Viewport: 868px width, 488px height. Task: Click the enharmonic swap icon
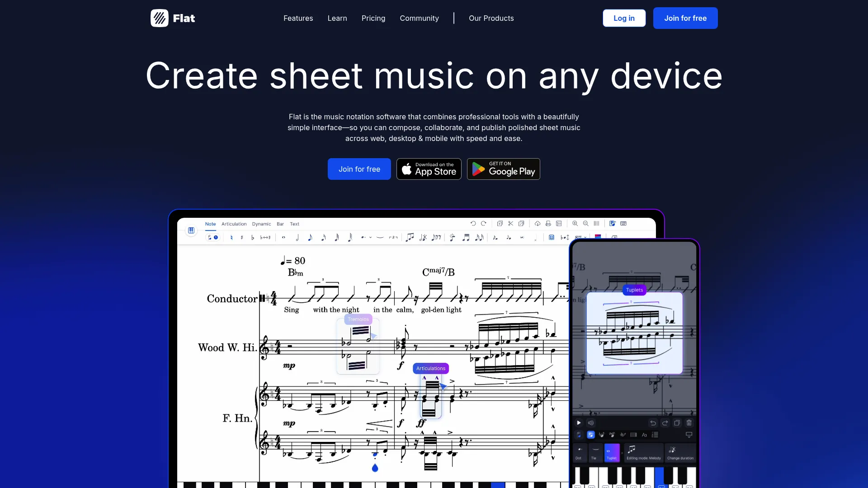pos(265,237)
